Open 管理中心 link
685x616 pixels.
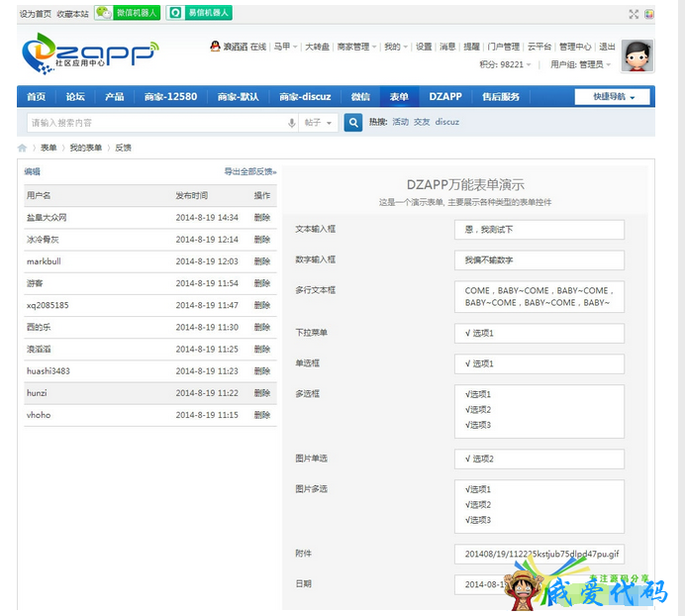click(575, 47)
